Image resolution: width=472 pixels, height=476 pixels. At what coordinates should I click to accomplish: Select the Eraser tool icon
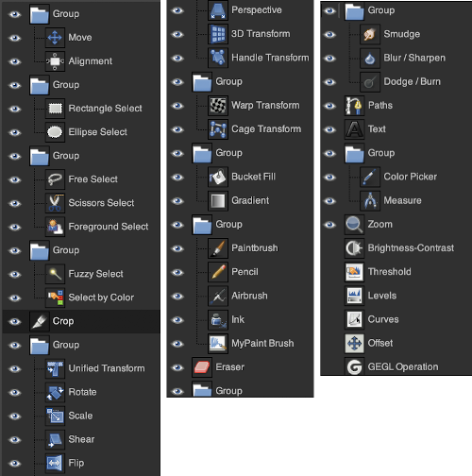click(x=202, y=367)
